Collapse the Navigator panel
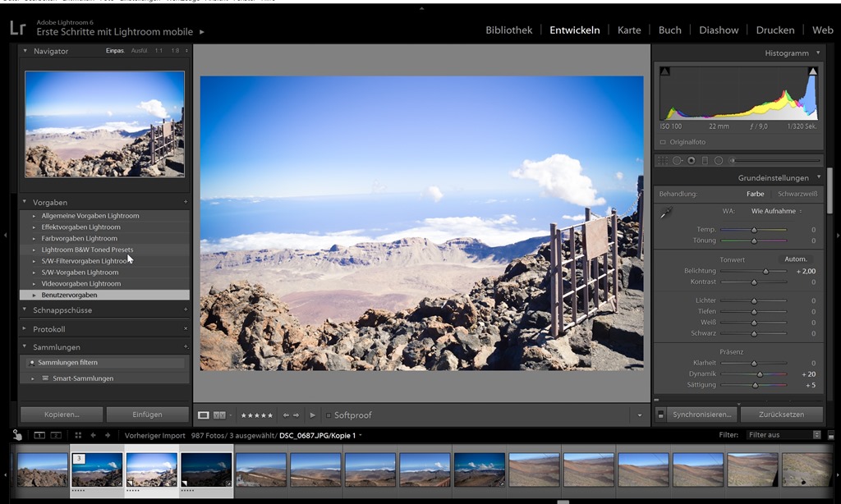This screenshot has width=841, height=504. click(x=25, y=50)
